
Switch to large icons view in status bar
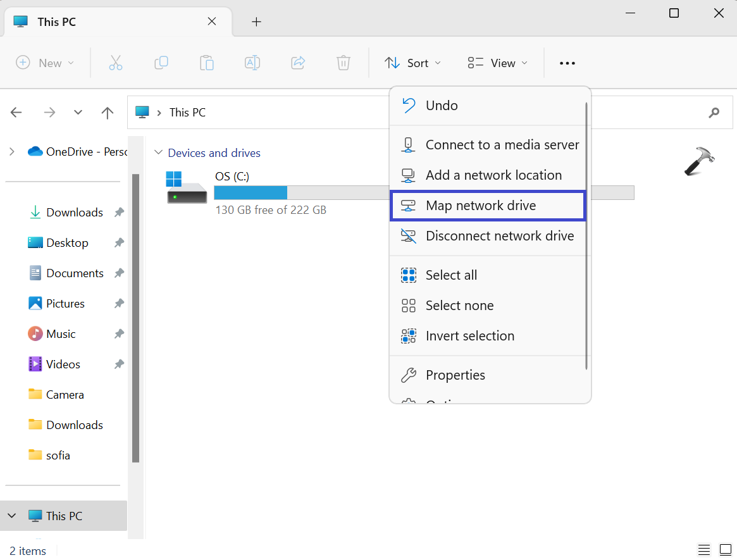point(725,549)
